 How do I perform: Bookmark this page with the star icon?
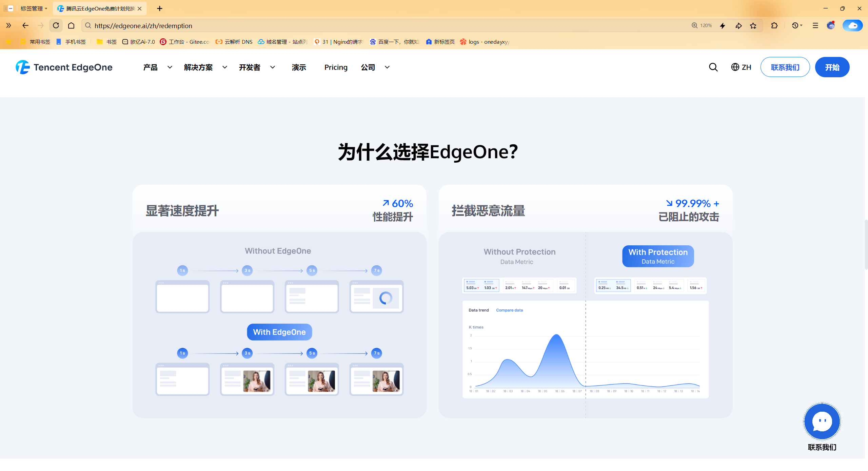click(753, 25)
